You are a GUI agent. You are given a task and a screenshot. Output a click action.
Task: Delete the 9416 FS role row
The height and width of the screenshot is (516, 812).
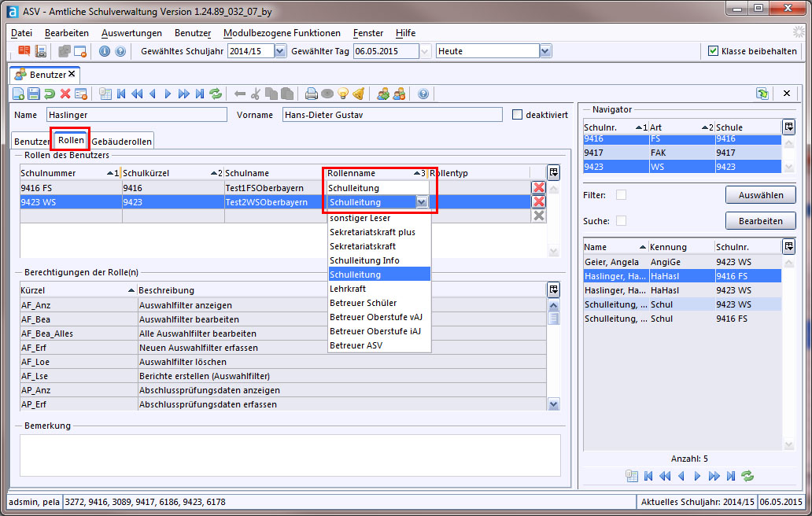[x=539, y=187]
